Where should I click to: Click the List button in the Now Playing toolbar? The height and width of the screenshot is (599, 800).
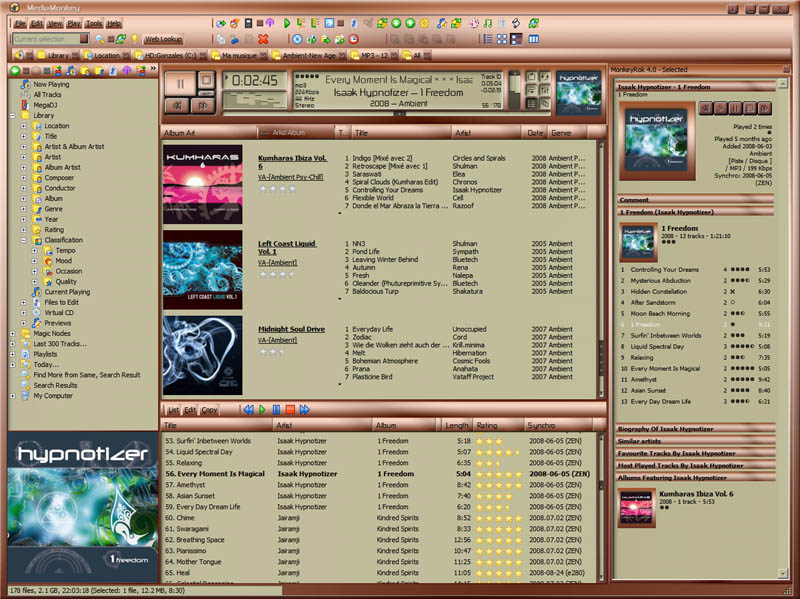tap(173, 410)
